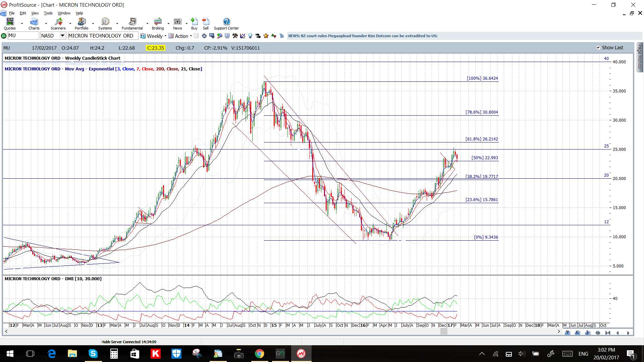Click the highlighted close price C:23.35
This screenshot has height=362, width=644.
[156, 48]
